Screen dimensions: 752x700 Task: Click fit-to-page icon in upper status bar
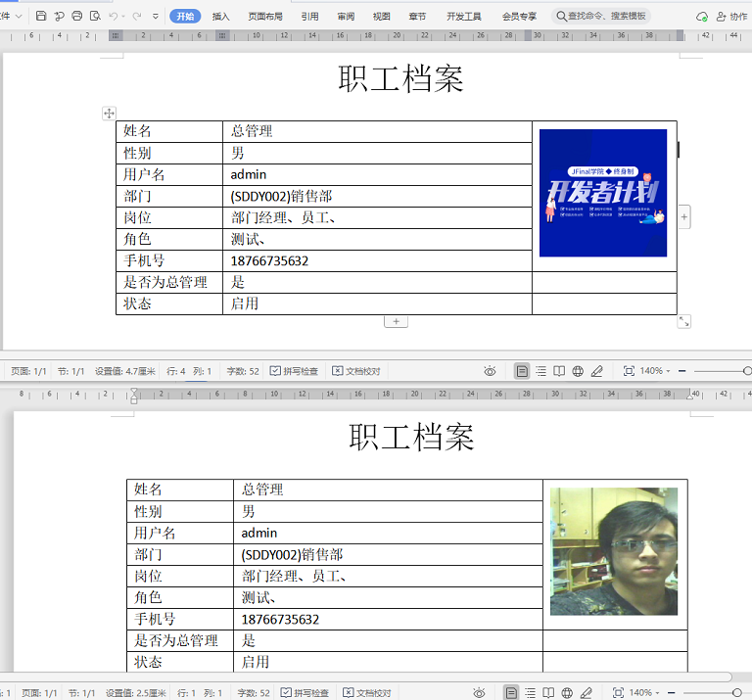point(629,372)
